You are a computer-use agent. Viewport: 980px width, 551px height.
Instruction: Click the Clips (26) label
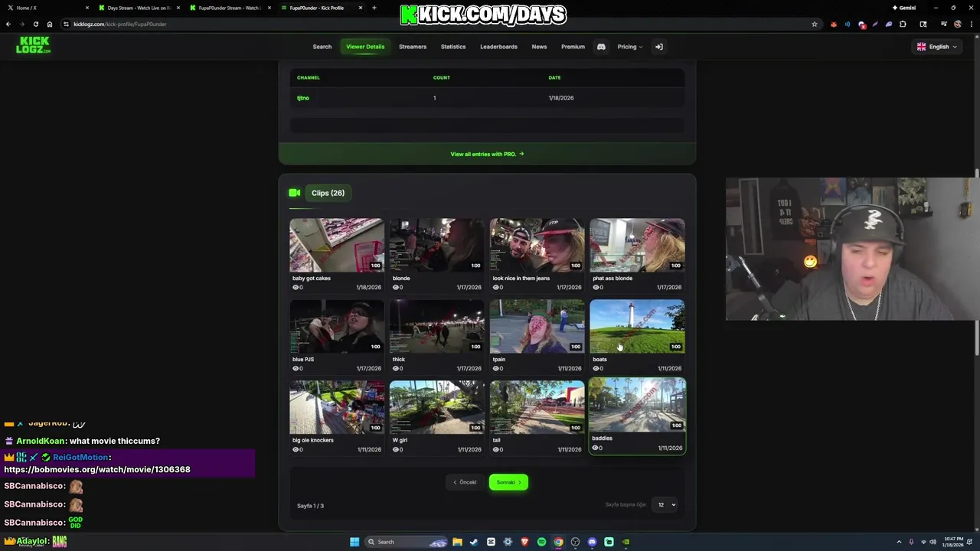coord(328,193)
